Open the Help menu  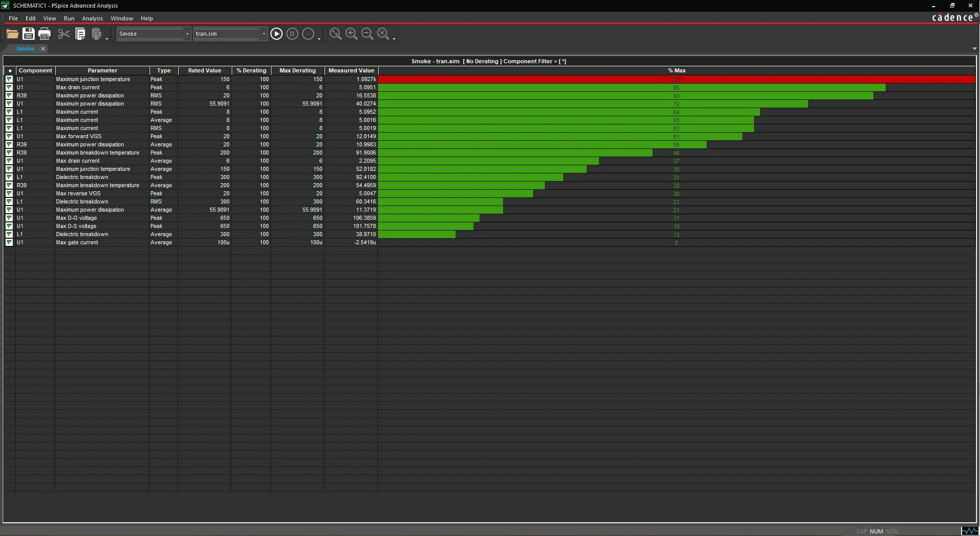[147, 18]
